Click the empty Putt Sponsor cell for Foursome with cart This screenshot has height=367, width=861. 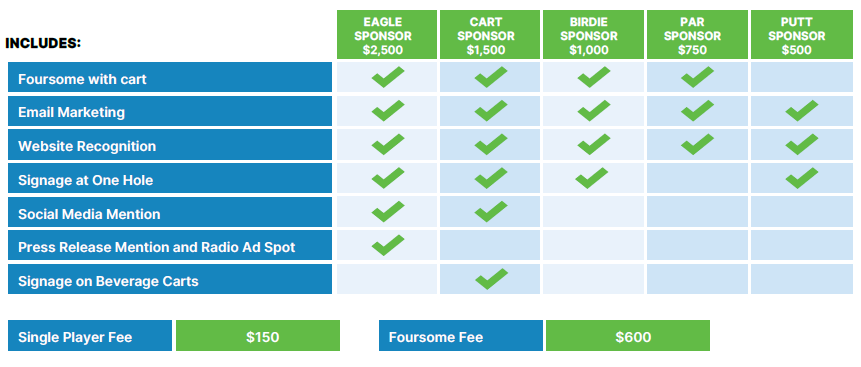click(x=802, y=77)
